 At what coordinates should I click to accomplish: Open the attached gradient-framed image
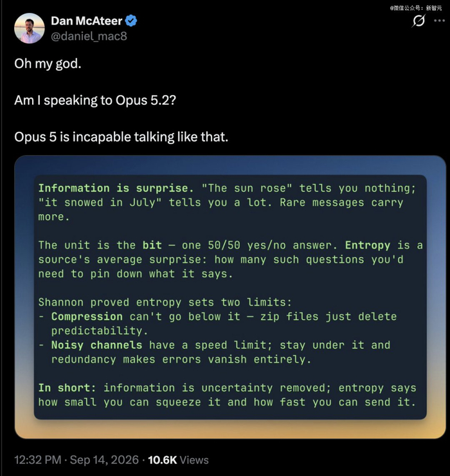click(230, 297)
